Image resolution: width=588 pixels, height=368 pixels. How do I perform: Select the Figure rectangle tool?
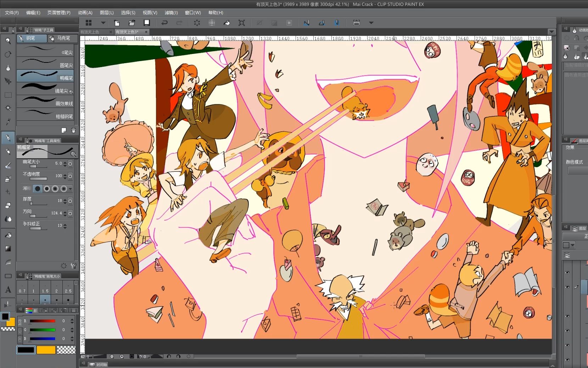pos(8,276)
